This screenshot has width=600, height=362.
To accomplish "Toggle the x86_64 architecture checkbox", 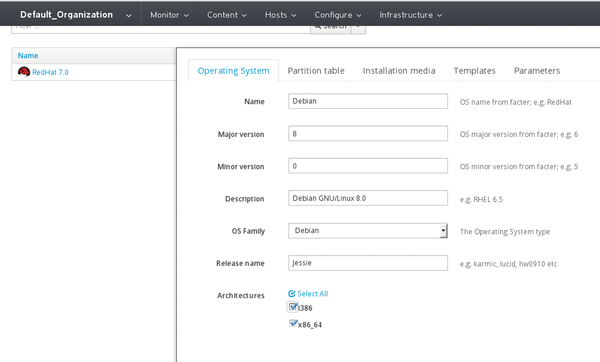I will [293, 323].
